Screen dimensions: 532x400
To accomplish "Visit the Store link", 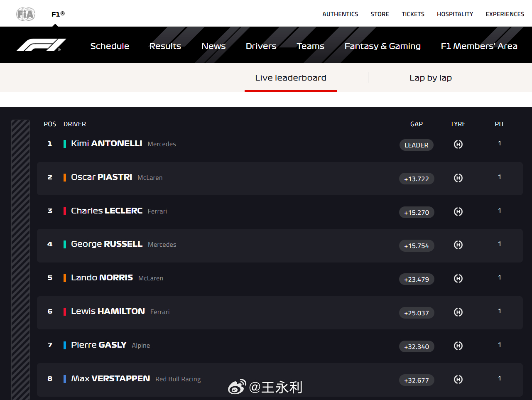I will 380,14.
